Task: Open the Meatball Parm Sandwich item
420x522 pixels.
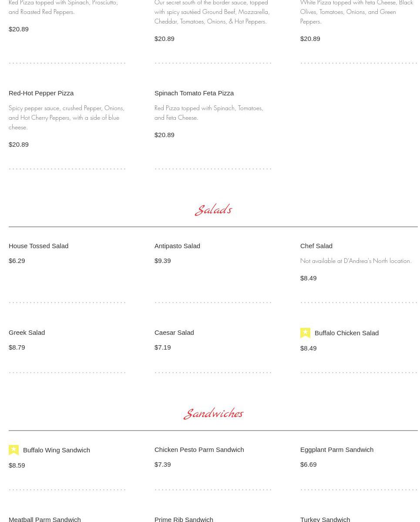Action: (x=44, y=519)
